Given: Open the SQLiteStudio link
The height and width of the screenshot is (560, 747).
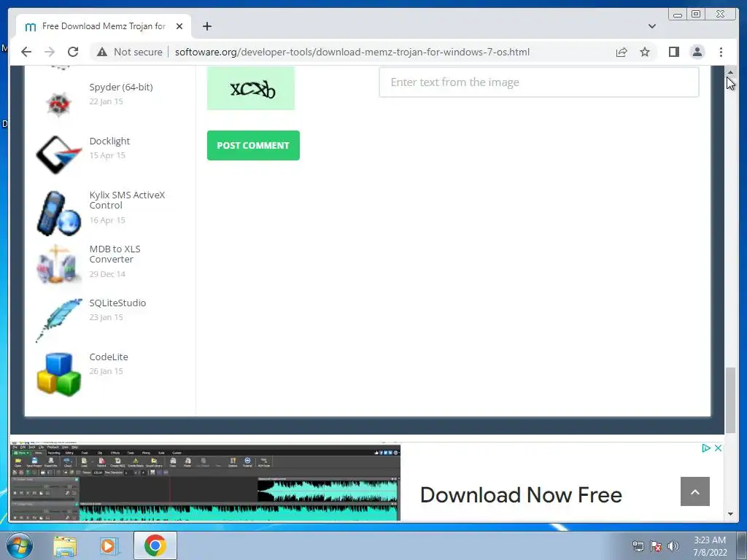Looking at the screenshot, I should pos(117,303).
